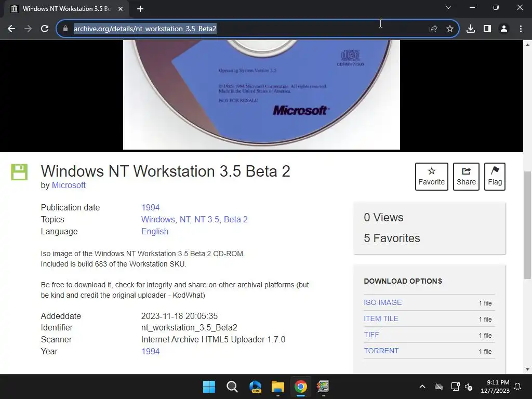Click the Internet Archive HTML5 Uploader text
Image resolution: width=532 pixels, height=399 pixels.
(x=213, y=340)
